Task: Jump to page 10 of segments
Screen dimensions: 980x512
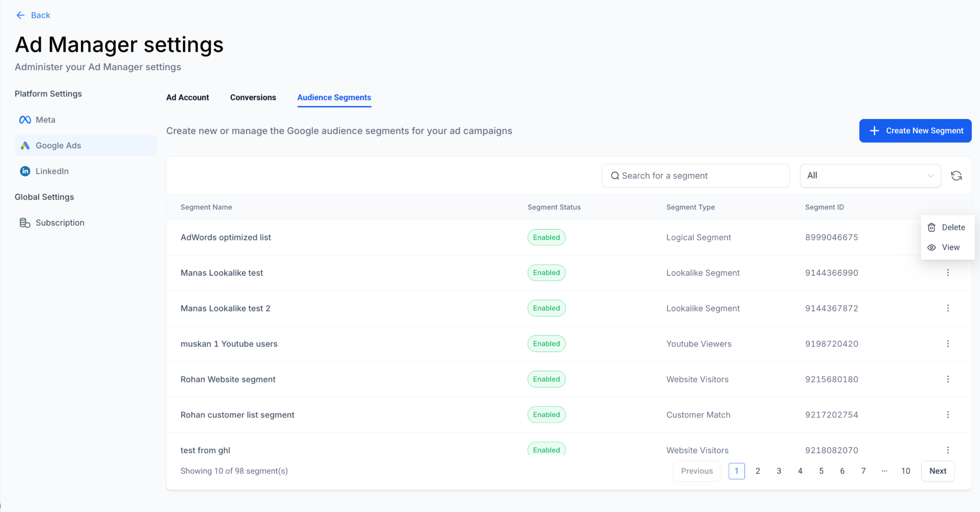Action: (905, 471)
